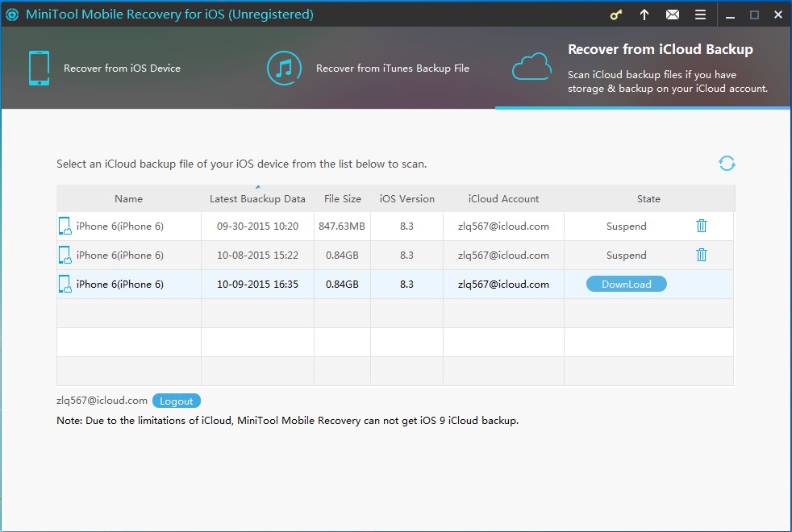Click iOS version 8.3 in 10-08-2015 row
This screenshot has height=532, width=792.
(x=406, y=256)
